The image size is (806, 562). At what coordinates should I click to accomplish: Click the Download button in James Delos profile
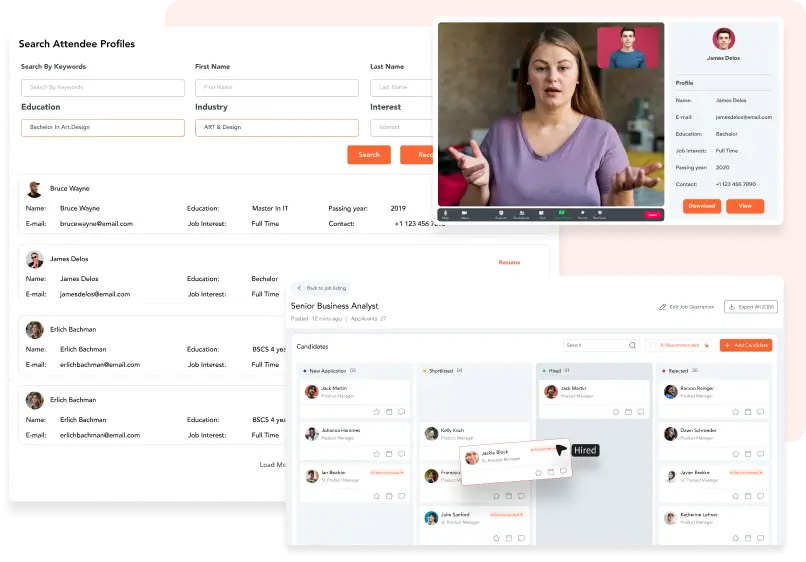702,206
